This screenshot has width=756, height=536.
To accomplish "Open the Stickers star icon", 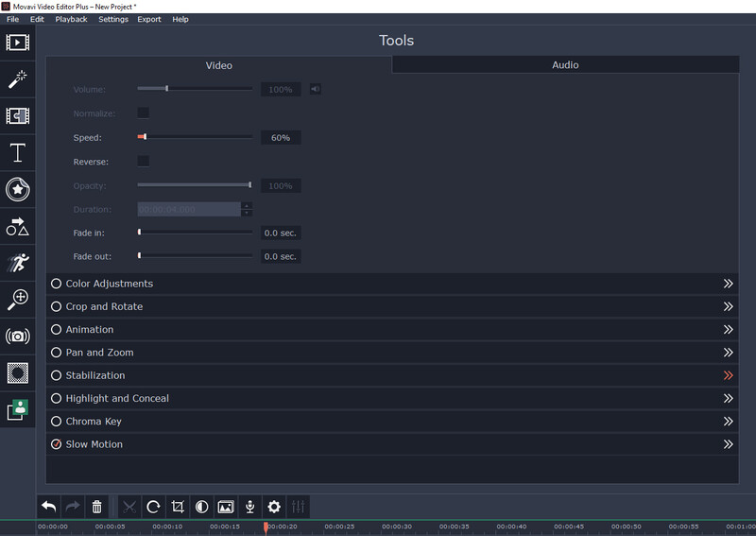I will [18, 190].
